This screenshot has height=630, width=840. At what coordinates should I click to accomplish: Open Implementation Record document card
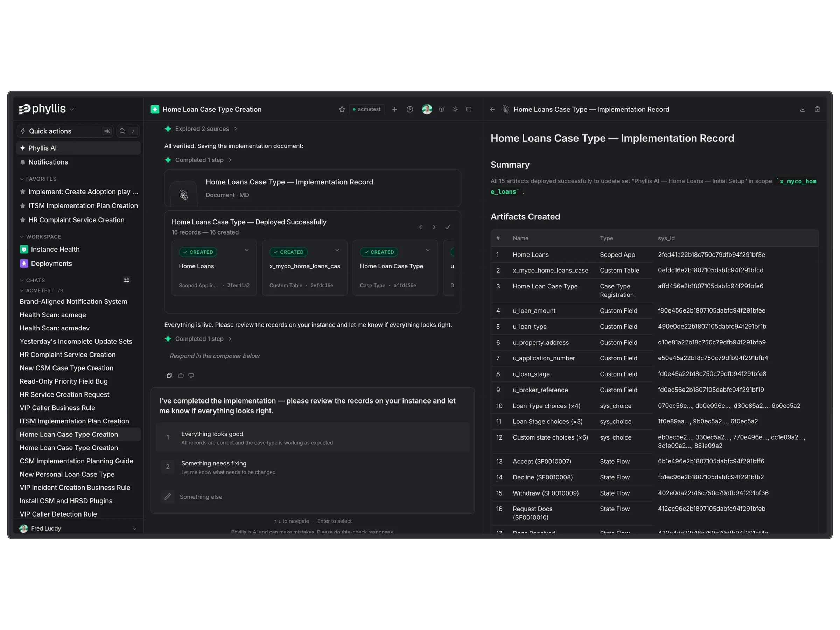[x=313, y=188]
